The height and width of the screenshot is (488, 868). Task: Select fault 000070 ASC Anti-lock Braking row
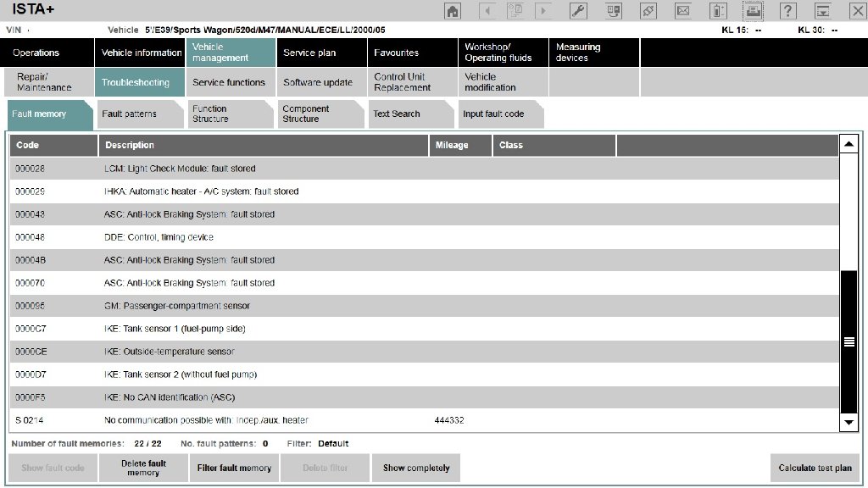(x=424, y=283)
